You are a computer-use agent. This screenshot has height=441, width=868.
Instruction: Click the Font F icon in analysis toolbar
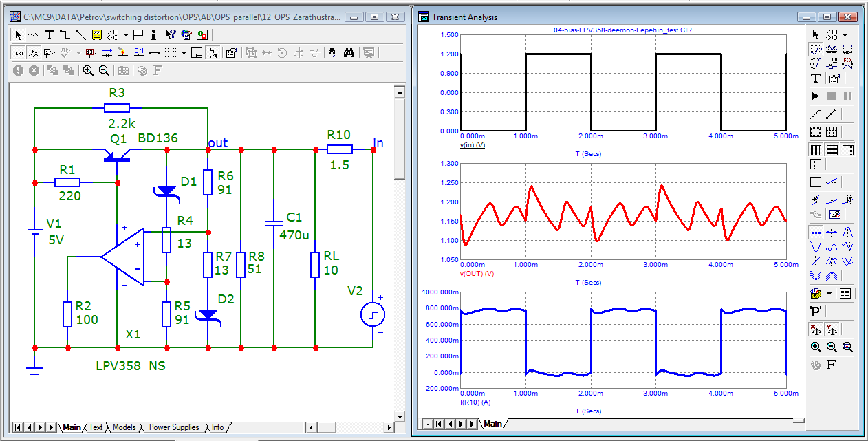click(831, 365)
